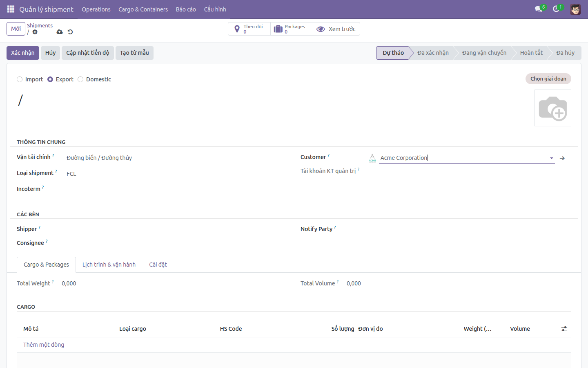The width and height of the screenshot is (588, 368).
Task: Set status to Đang vận chuyển stage
Action: [484, 53]
